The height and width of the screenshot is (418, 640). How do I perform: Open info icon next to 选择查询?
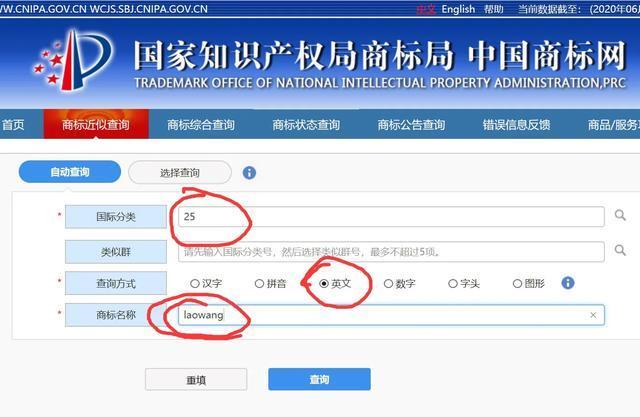(249, 173)
